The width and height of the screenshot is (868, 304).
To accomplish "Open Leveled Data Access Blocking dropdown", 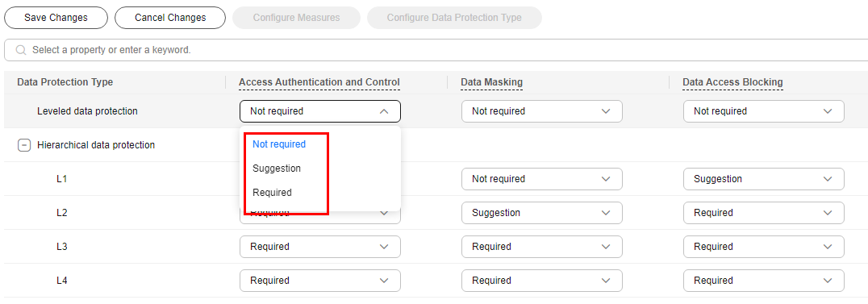I will [x=763, y=111].
